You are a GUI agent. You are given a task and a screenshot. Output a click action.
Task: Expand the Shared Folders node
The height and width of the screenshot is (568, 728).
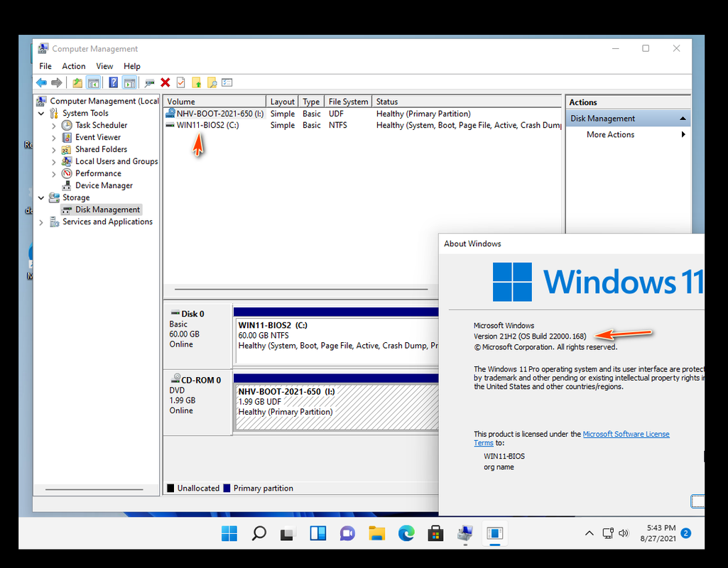click(x=53, y=150)
